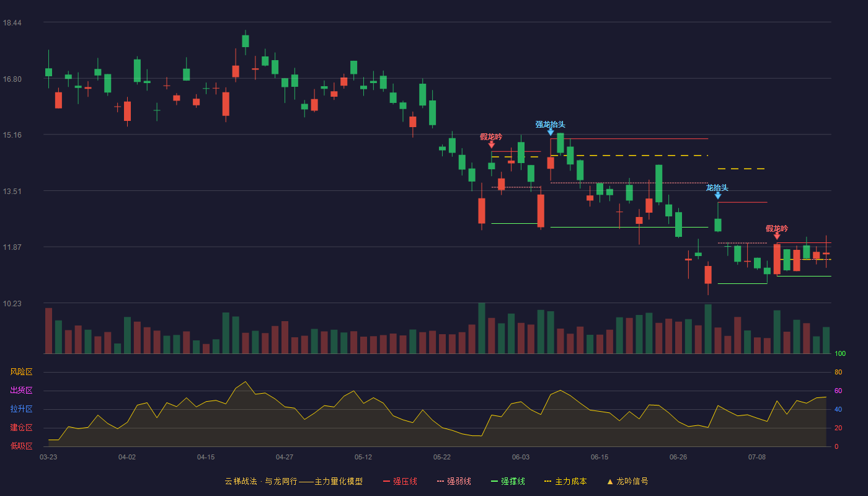Toggle the 龙吟信号 legend series
Image resolution: width=868 pixels, height=496 pixels.
tap(627, 481)
